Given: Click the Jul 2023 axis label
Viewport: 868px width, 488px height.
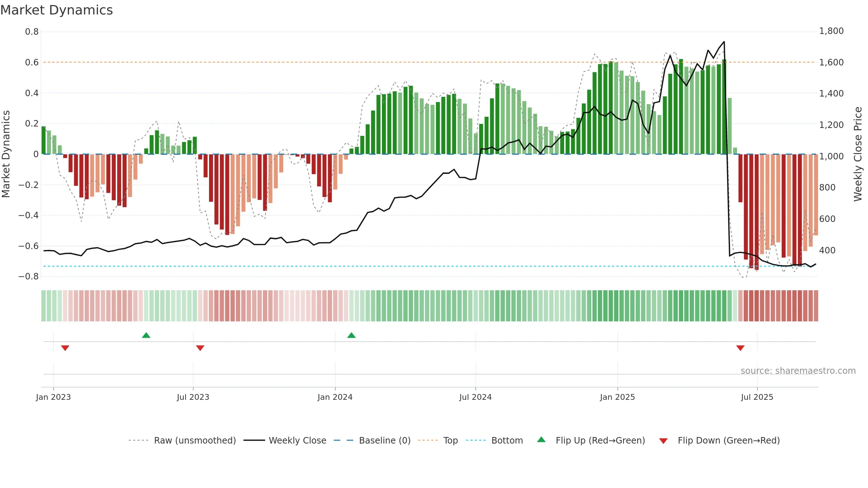Looking at the screenshot, I should click(x=193, y=397).
